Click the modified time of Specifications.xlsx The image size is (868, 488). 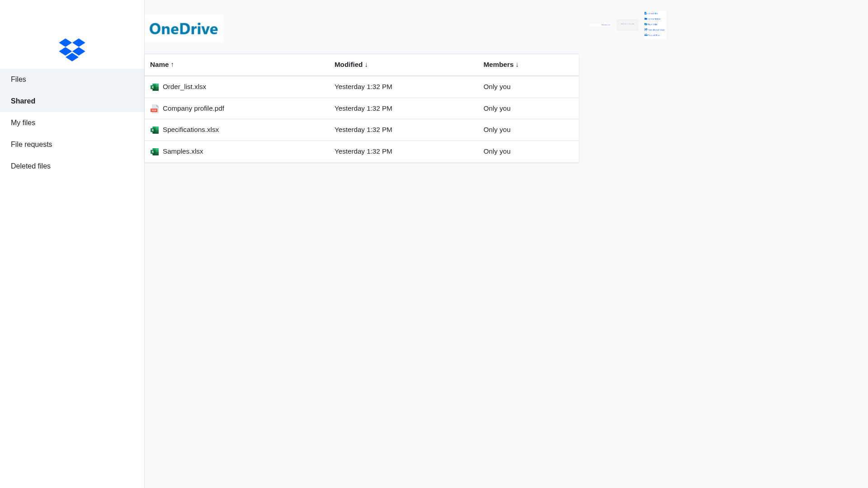pyautogui.click(x=363, y=130)
